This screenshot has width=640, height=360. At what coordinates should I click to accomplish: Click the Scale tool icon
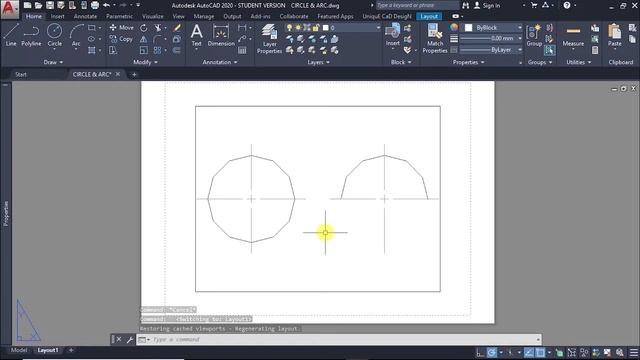click(144, 50)
